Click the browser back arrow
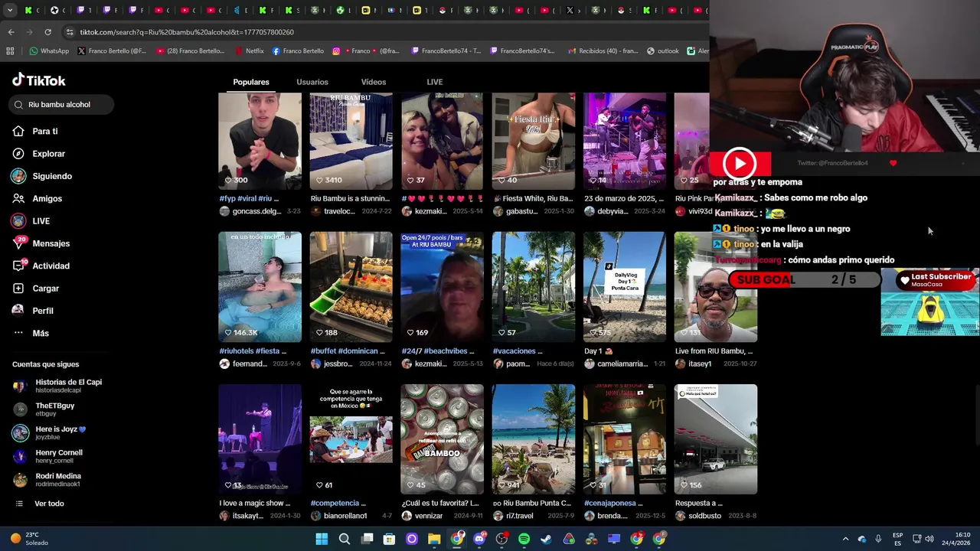The height and width of the screenshot is (551, 980). (11, 32)
